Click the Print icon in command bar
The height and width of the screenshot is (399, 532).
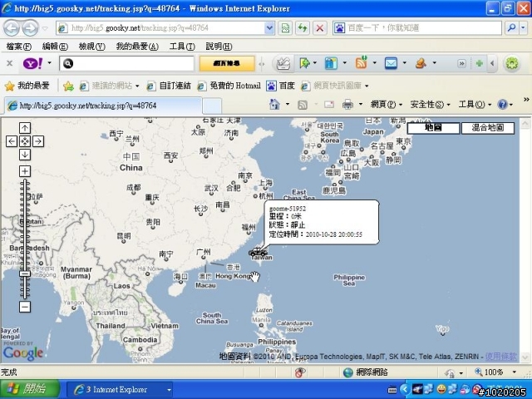347,105
